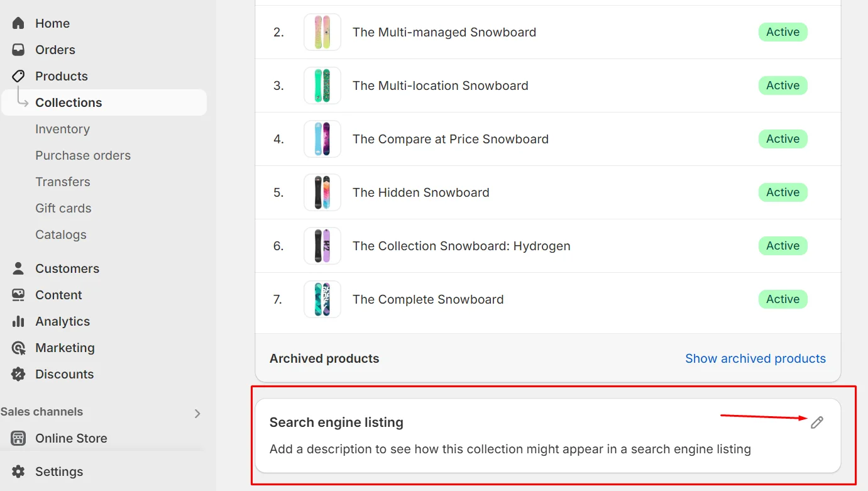Show archived products

[755, 358]
